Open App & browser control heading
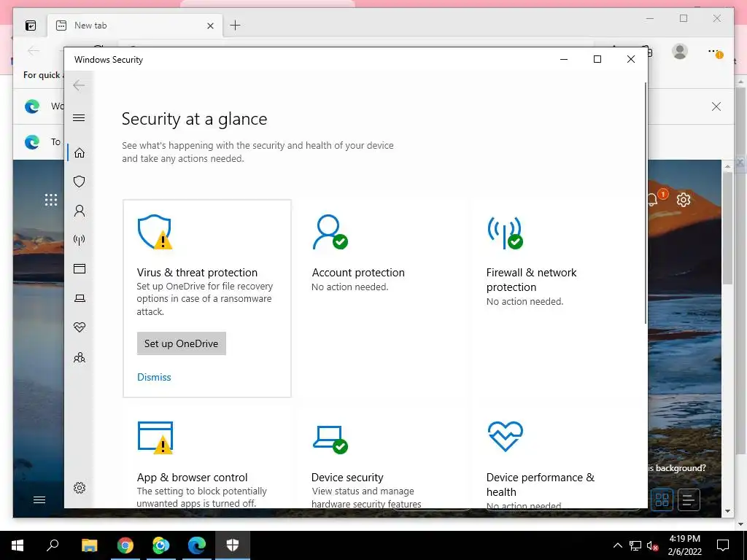Screen dimensions: 747x560 coord(193,477)
